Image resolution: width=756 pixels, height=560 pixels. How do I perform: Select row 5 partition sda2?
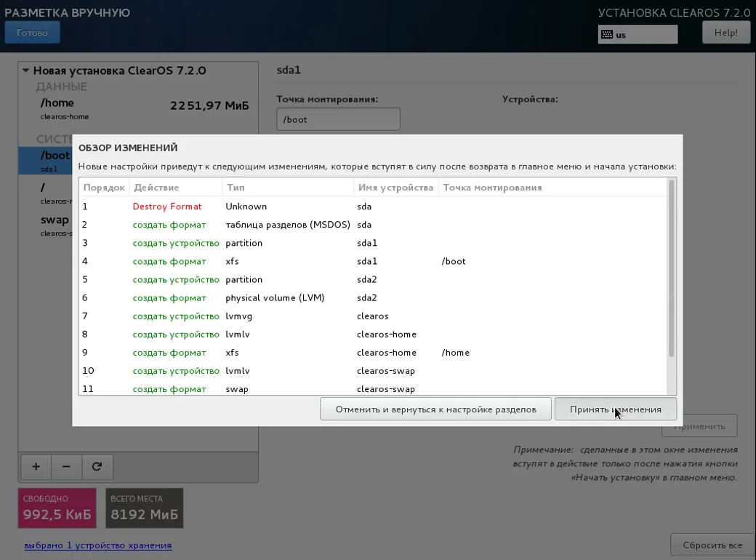click(373, 280)
